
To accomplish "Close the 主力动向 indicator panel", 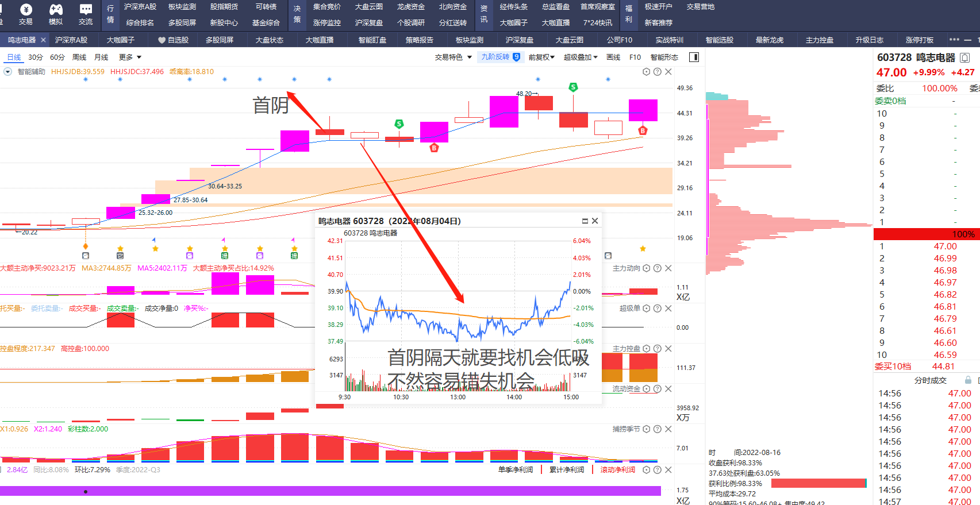I will pyautogui.click(x=668, y=268).
